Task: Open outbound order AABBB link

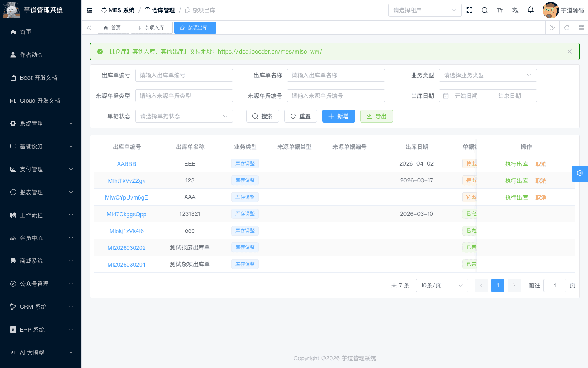Action: coord(127,164)
